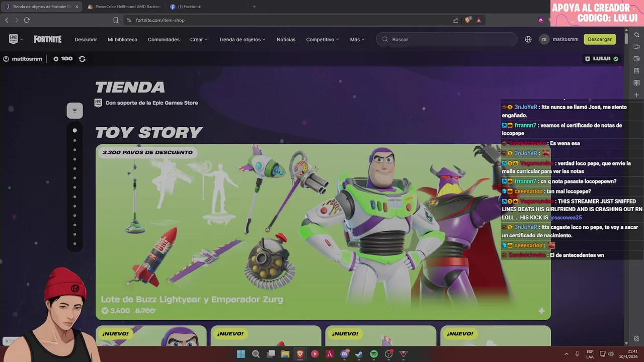644x362 pixels.
Task: Open Mi biblioteca
Action: tap(122, 39)
